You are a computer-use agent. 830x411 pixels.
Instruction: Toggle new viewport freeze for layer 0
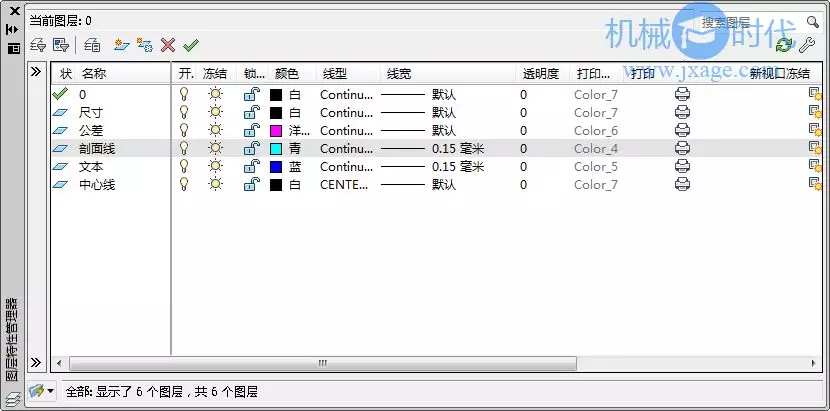(x=815, y=95)
